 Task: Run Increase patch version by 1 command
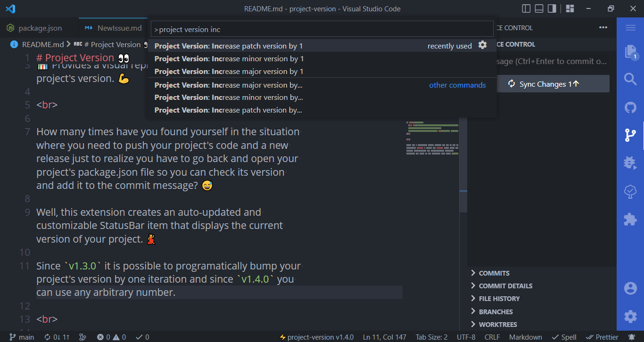[x=322, y=46]
